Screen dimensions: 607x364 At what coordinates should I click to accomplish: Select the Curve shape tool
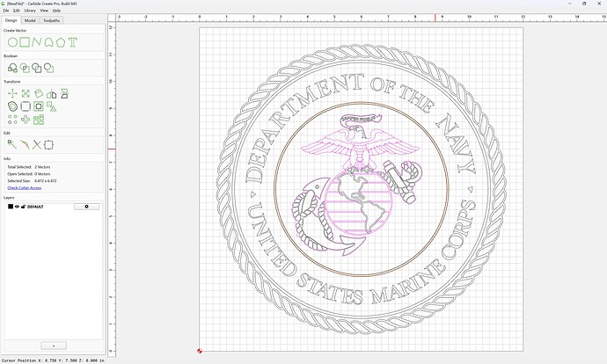coord(48,42)
